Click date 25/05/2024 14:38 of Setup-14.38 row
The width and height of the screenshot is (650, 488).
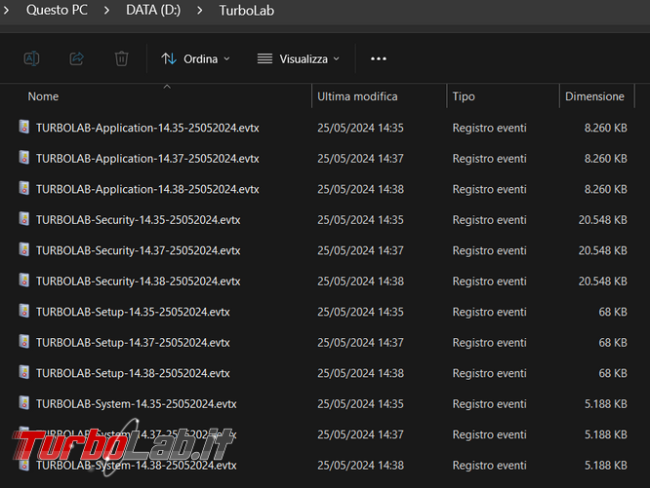coord(360,374)
